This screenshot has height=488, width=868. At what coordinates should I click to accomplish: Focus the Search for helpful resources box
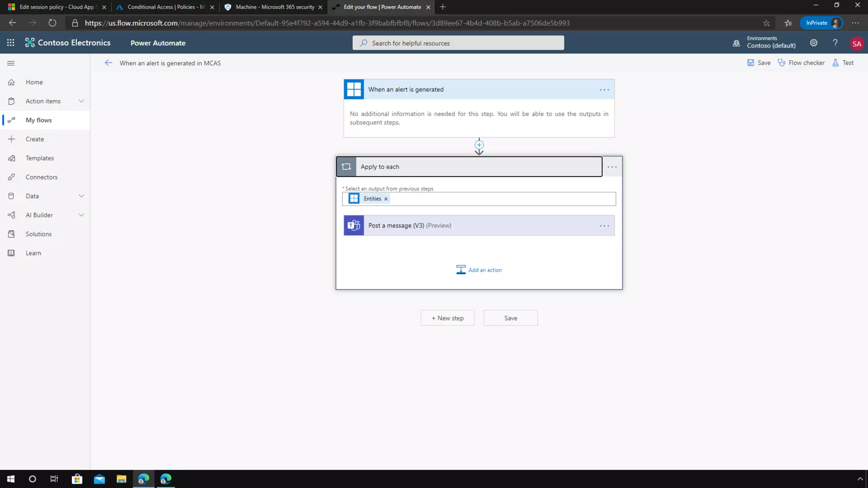coord(458,43)
